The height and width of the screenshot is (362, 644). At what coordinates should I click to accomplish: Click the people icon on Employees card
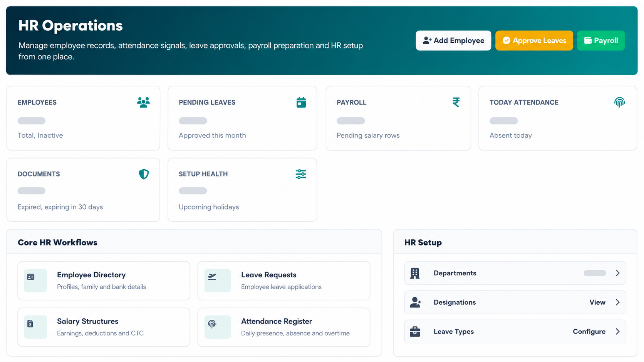[x=143, y=102]
